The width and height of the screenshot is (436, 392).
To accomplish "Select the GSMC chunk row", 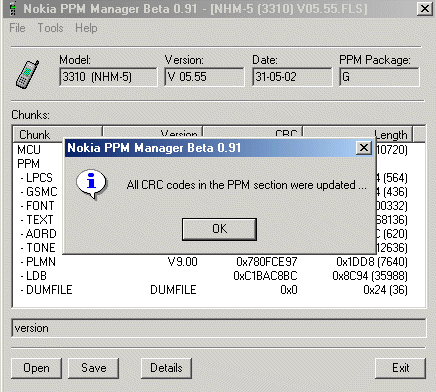I will pos(39,192).
